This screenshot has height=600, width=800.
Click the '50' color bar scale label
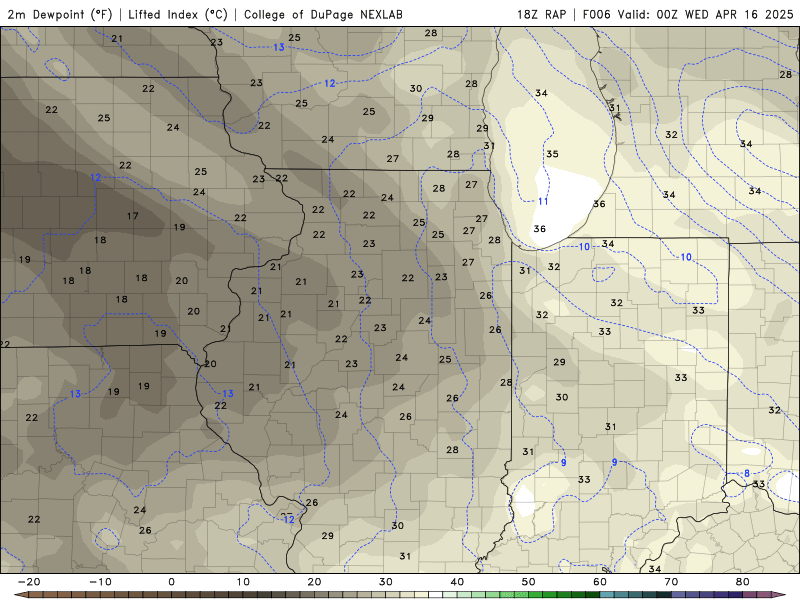529,582
